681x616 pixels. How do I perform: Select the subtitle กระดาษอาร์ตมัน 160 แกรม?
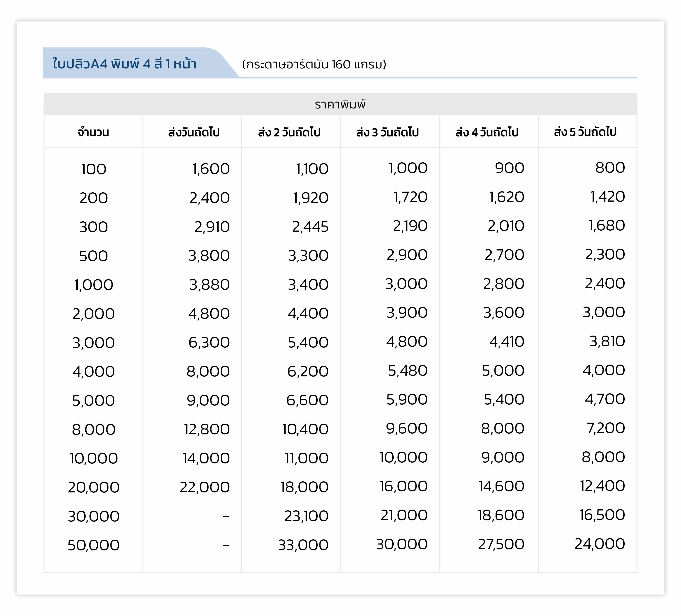[x=314, y=64]
